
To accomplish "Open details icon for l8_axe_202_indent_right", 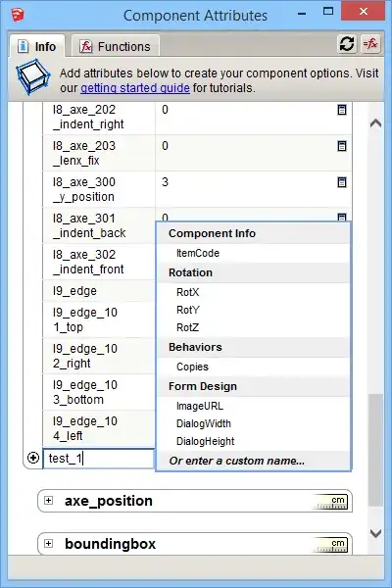I will pyautogui.click(x=342, y=110).
